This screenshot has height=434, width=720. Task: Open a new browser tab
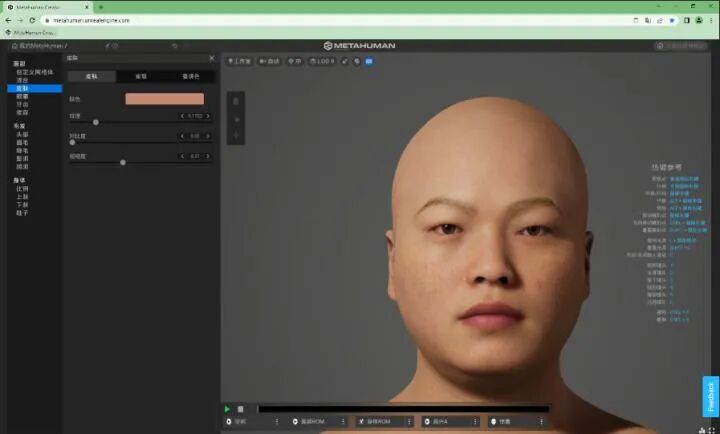(101, 7)
